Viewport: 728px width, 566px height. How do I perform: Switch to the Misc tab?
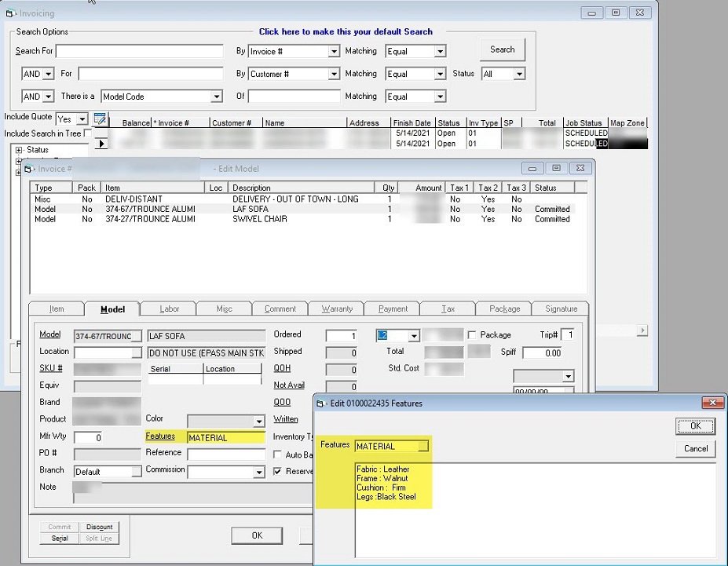225,309
